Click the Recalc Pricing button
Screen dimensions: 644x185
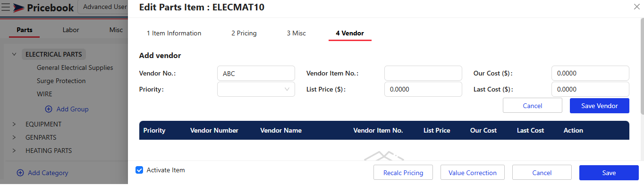403,173
